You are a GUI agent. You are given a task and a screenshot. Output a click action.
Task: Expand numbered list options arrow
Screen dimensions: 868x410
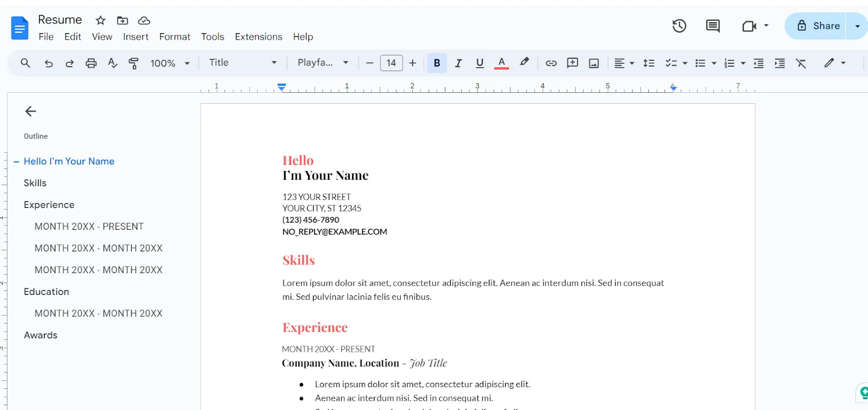point(743,63)
